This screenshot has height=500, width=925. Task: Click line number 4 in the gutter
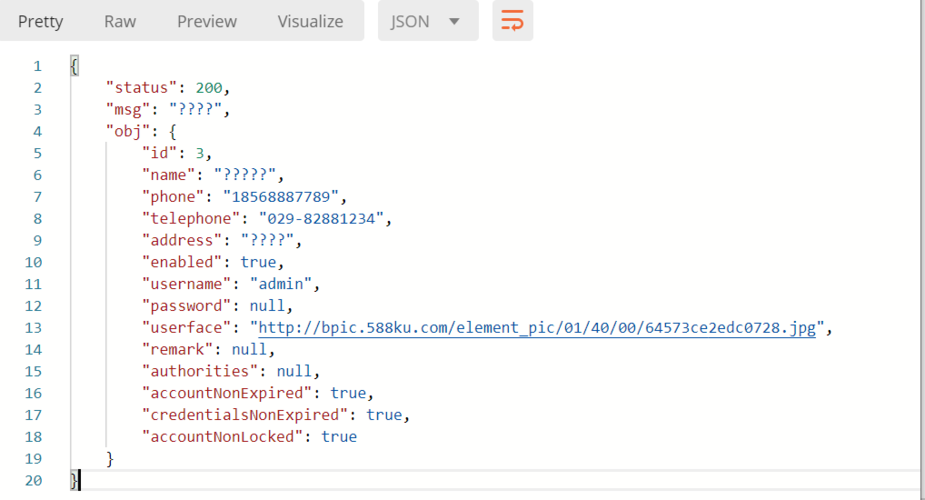[37, 131]
